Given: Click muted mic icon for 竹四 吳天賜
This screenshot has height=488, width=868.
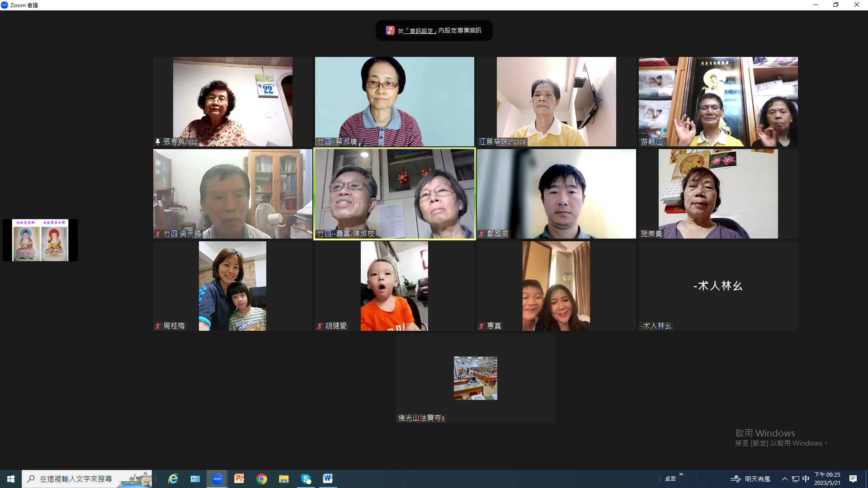Looking at the screenshot, I should click(x=158, y=234).
